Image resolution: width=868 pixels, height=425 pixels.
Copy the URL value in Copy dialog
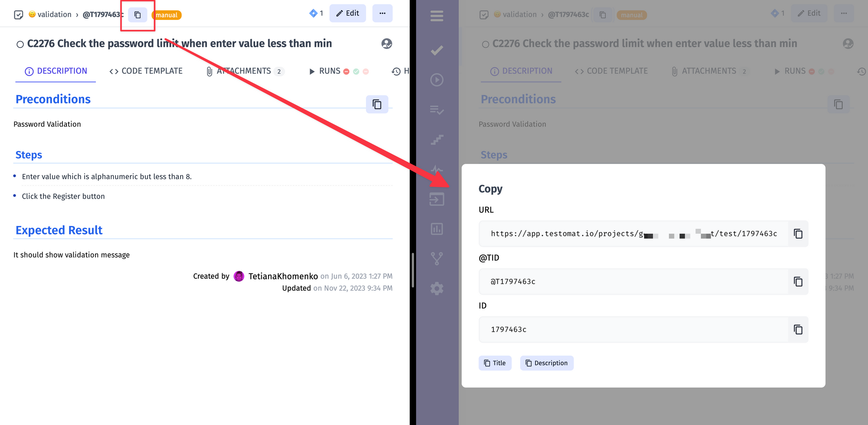(x=798, y=234)
